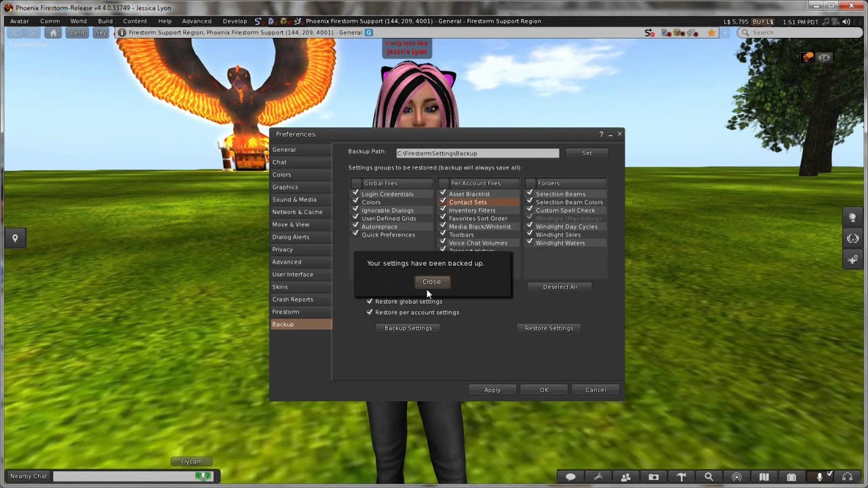The height and width of the screenshot is (488, 868).
Task: Toggle Restore per account settings checkbox
Action: (370, 312)
